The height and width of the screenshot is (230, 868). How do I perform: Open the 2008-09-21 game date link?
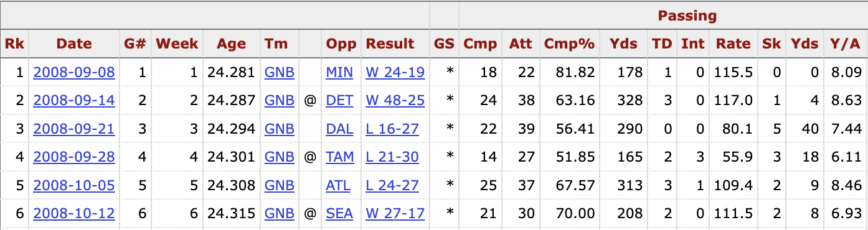click(74, 129)
